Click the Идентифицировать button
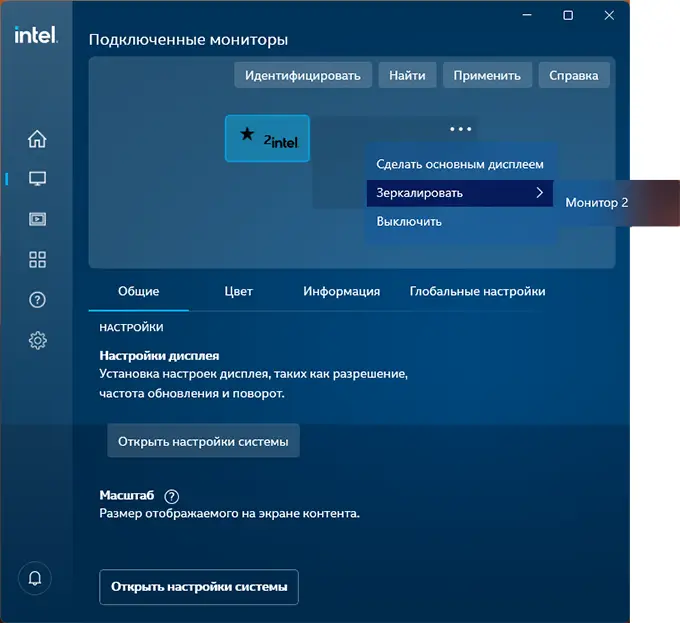 coord(303,75)
